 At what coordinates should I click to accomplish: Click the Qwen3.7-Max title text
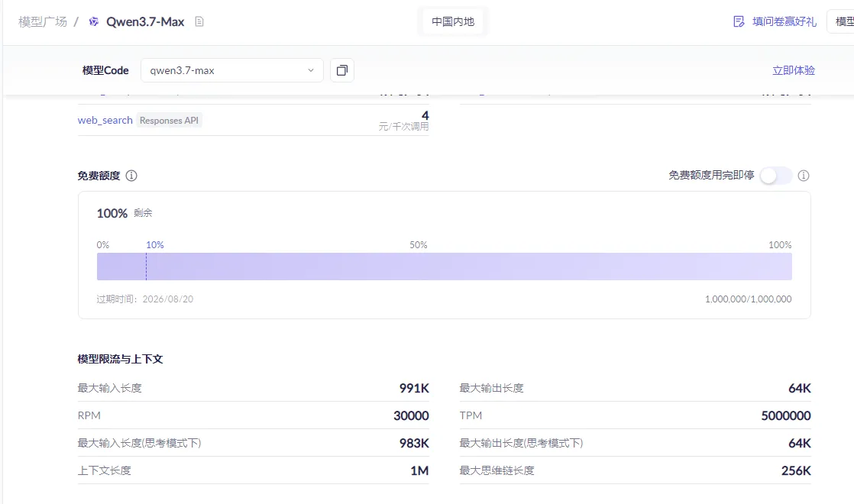[145, 22]
